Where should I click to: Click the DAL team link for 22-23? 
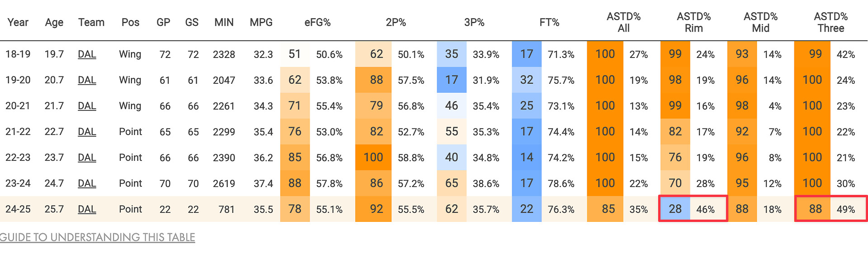[87, 158]
